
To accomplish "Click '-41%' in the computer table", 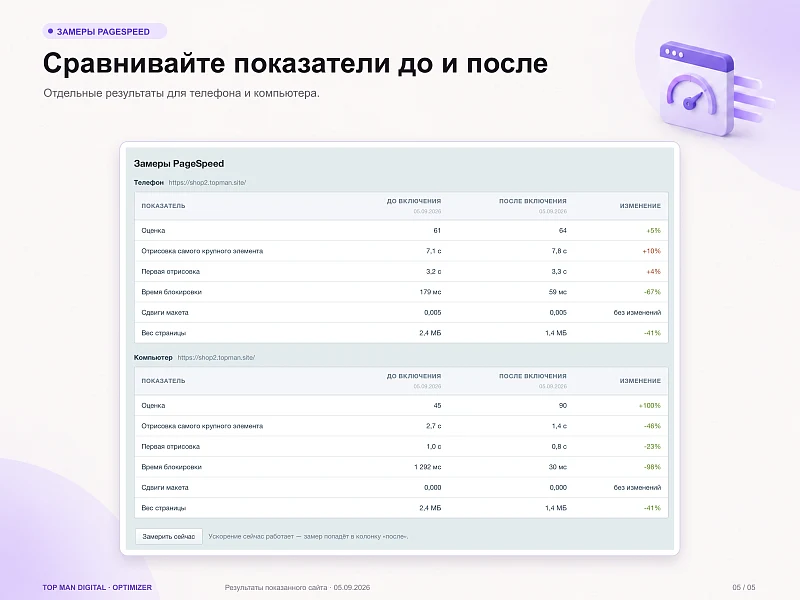I will coord(653,508).
